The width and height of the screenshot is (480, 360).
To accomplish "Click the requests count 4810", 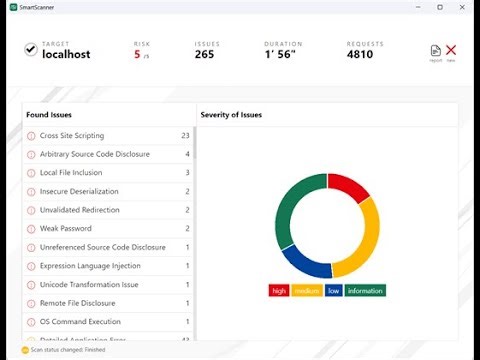I will point(360,54).
